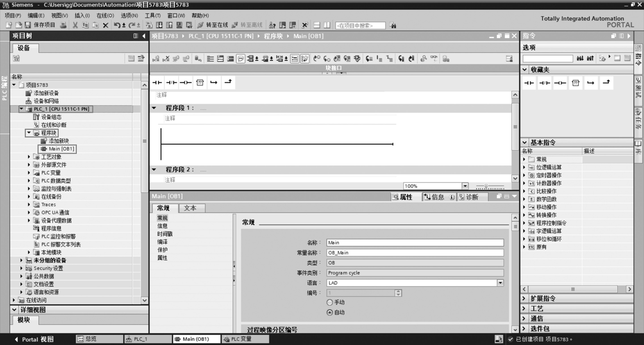Viewport: 644px width, 345px height.
Task: Click the search binoculars icon beside project search
Action: point(393,25)
